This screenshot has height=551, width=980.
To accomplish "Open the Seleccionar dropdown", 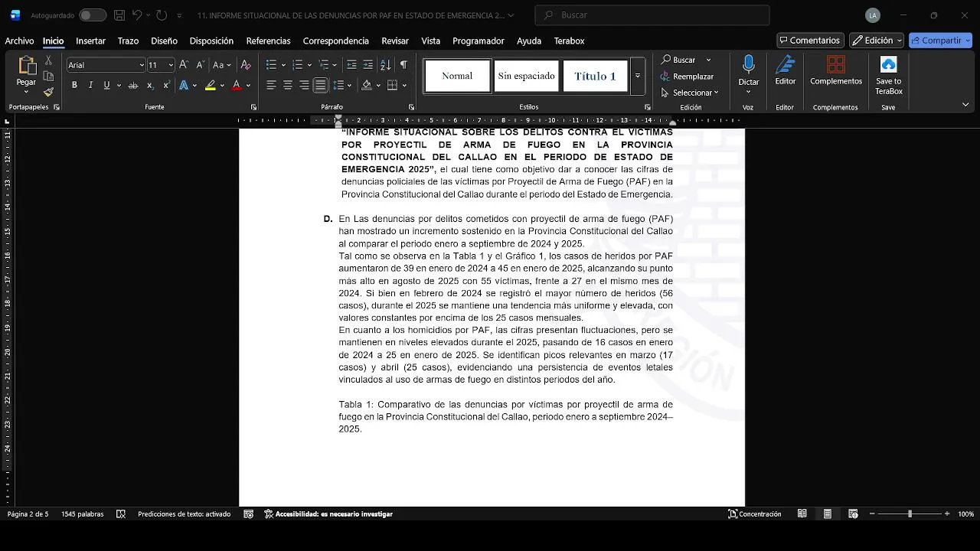I will pos(690,93).
